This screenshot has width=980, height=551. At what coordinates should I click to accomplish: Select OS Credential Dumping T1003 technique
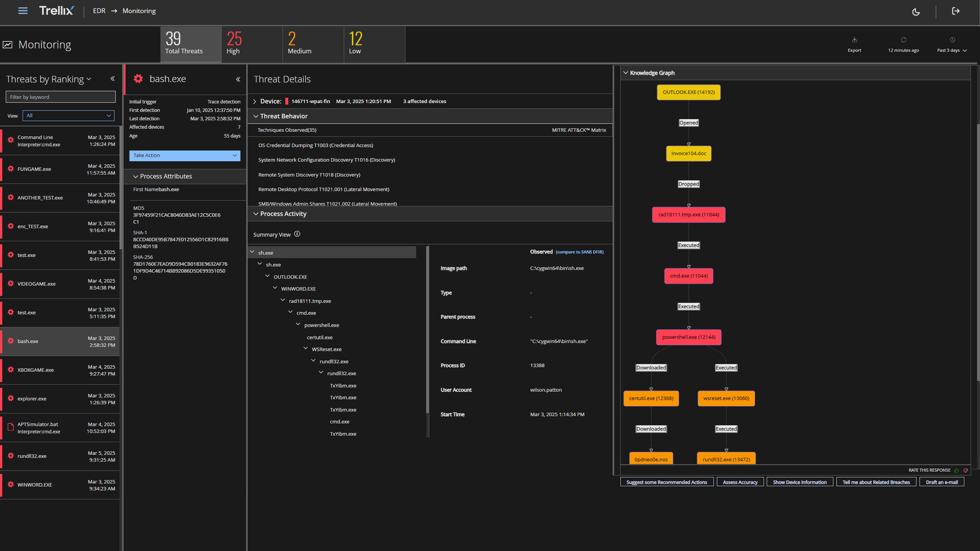coord(316,145)
